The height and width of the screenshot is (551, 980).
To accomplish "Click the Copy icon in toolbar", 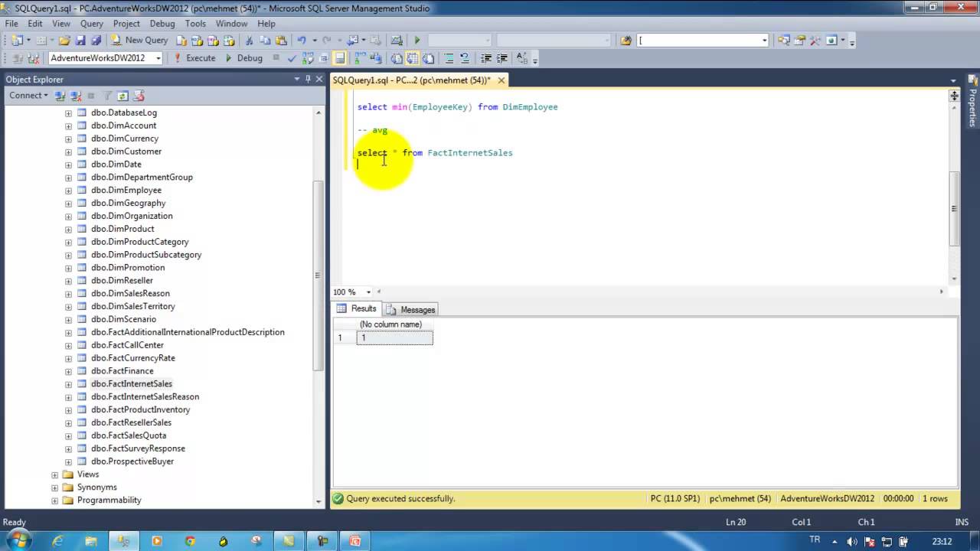I will pyautogui.click(x=265, y=40).
